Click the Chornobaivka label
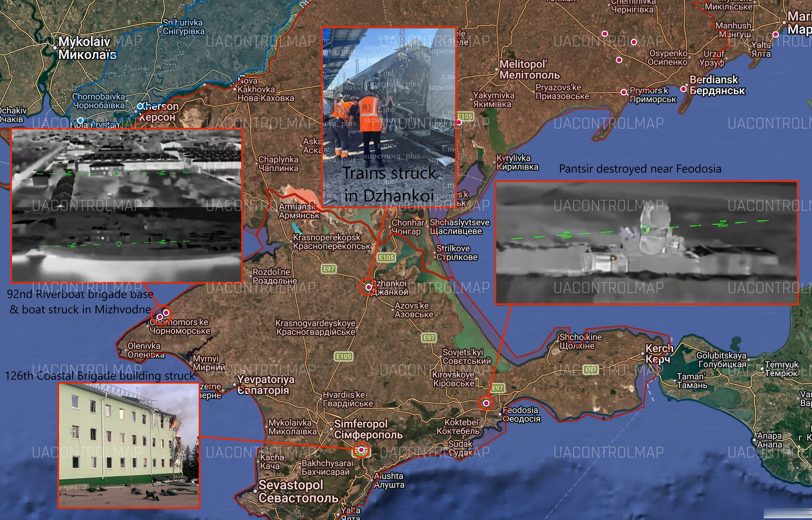 [99, 101]
